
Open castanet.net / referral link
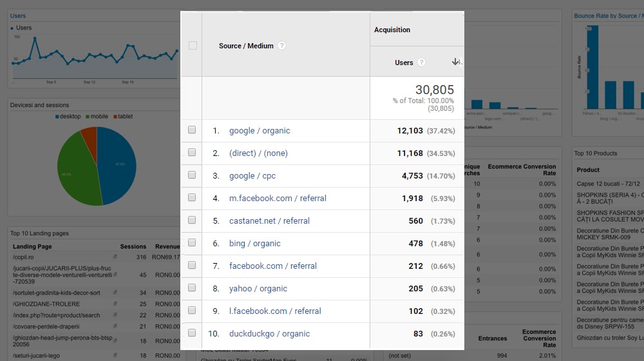click(x=269, y=221)
